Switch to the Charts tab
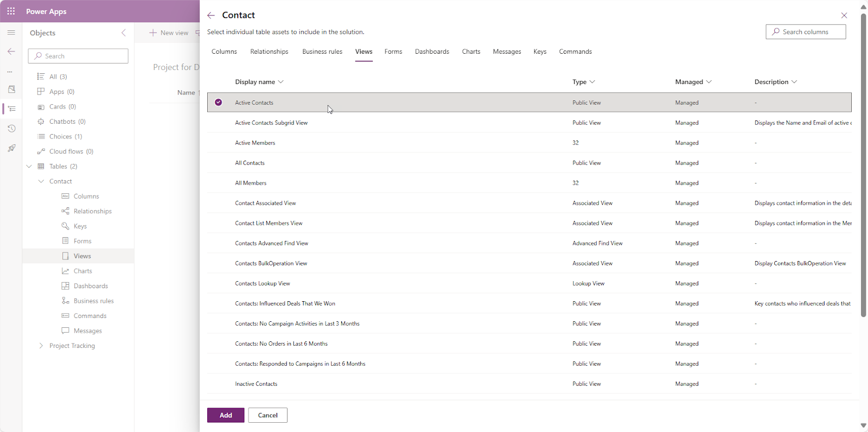 click(471, 52)
